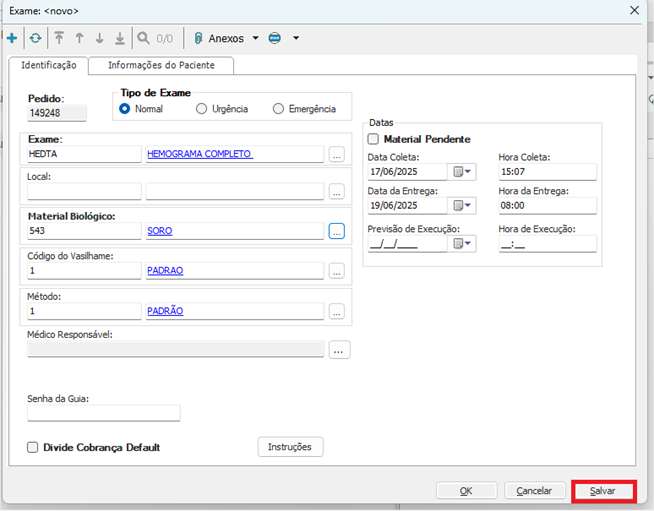The image size is (654, 511).
Task: Go to last record arrow icon
Action: [x=119, y=38]
